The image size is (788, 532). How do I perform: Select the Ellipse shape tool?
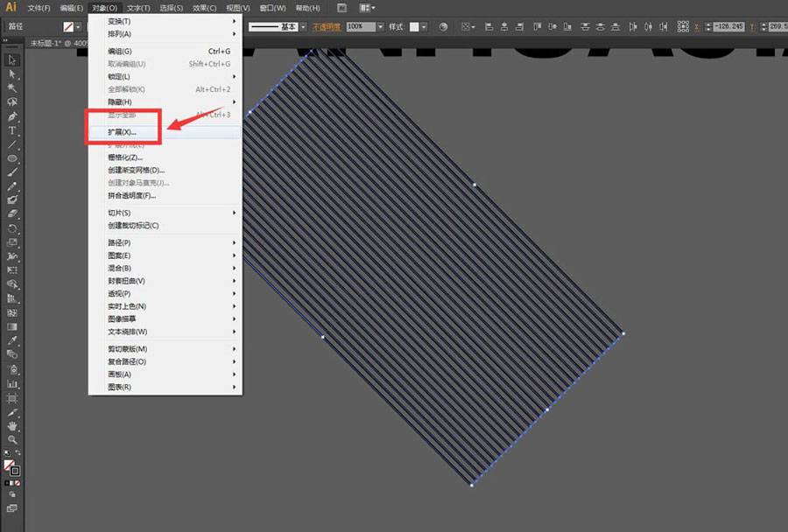click(x=12, y=158)
